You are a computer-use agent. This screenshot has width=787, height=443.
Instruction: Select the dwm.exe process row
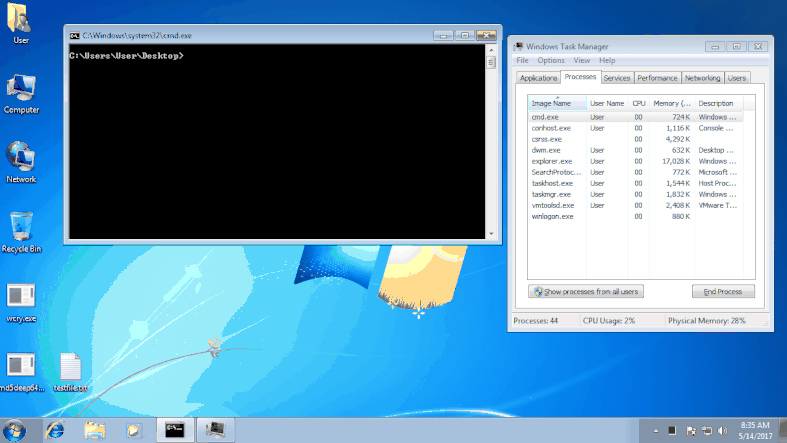[x=635, y=150]
